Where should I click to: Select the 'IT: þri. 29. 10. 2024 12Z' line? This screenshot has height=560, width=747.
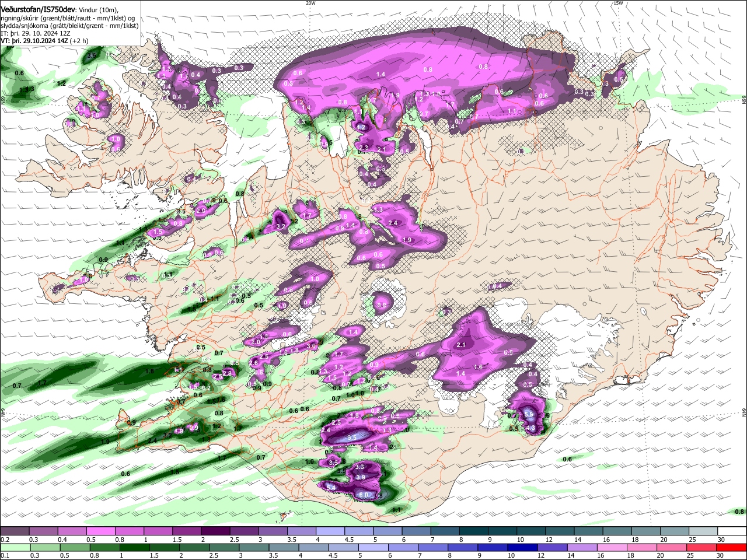[x=36, y=33]
